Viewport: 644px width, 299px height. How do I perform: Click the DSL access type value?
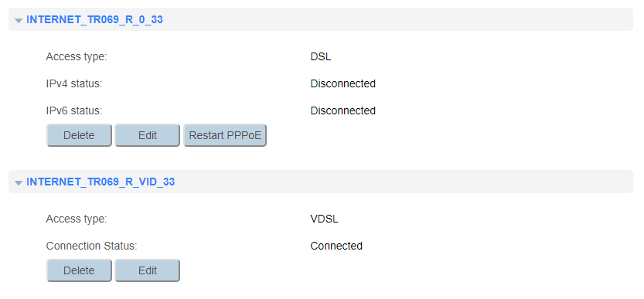[x=321, y=56]
